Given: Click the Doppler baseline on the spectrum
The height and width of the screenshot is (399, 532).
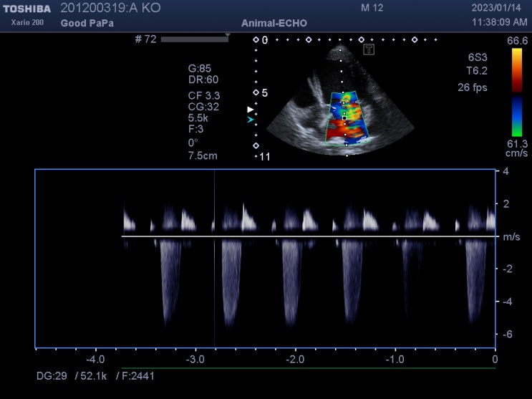Looking at the screenshot, I should [x=308, y=236].
